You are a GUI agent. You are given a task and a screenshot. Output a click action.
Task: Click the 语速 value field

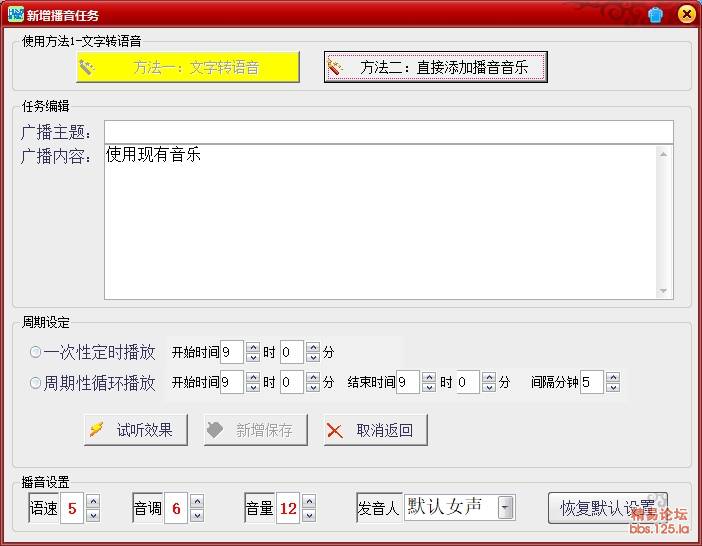72,508
